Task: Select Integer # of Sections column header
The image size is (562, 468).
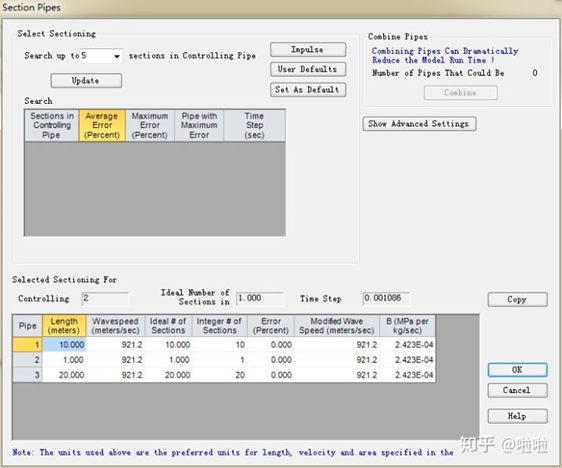Action: (219, 326)
